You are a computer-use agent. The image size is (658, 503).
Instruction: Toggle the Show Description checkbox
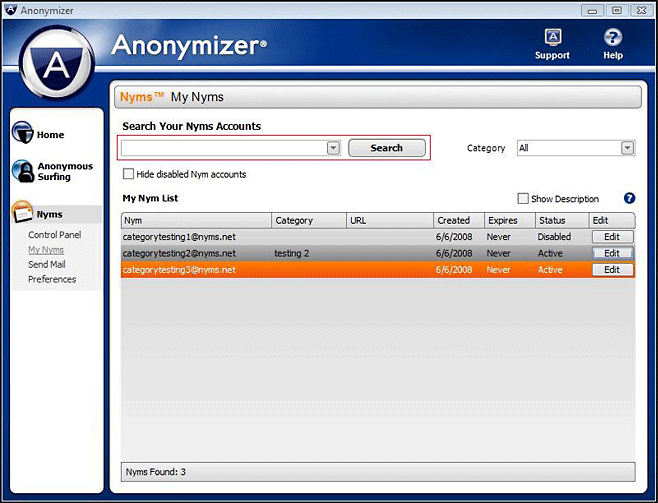coord(523,199)
